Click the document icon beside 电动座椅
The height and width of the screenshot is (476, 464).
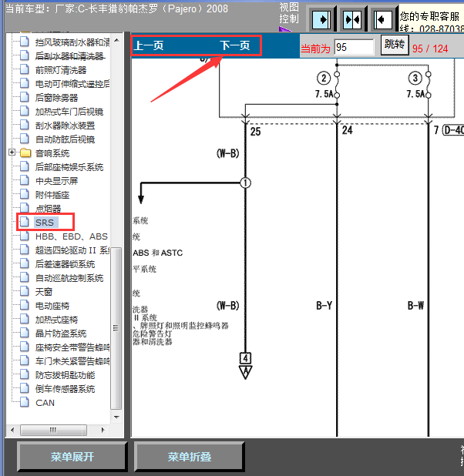25,305
